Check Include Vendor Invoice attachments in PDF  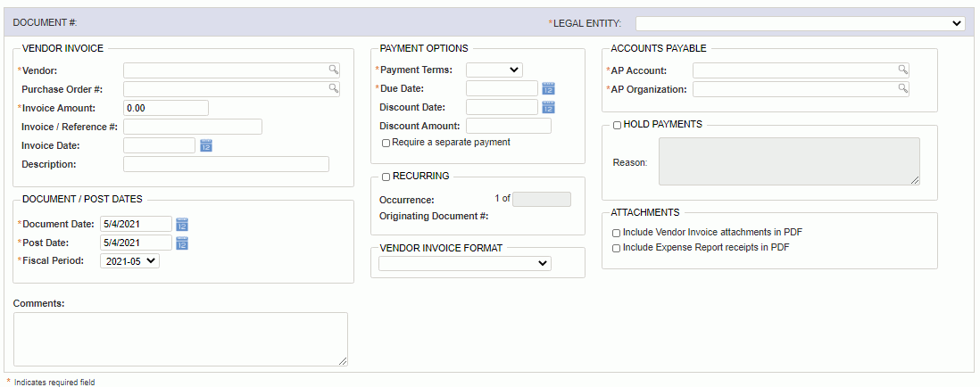coord(616,233)
